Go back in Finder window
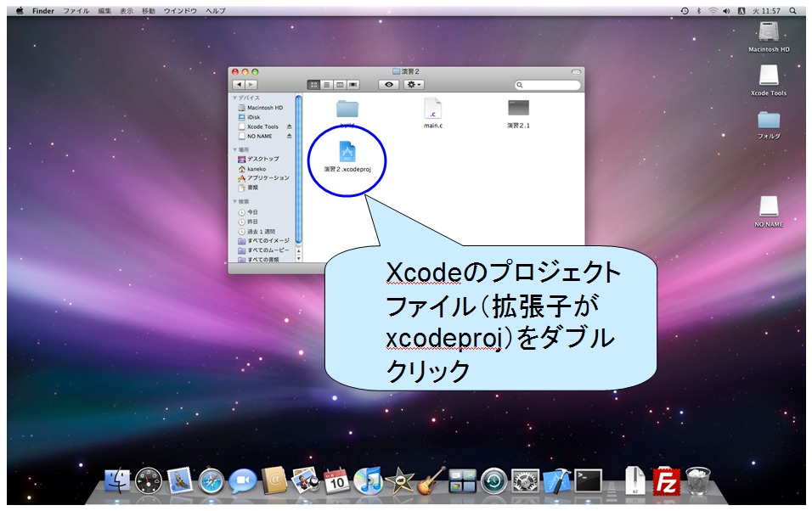Screen dimensions: 812x511 pos(239,84)
